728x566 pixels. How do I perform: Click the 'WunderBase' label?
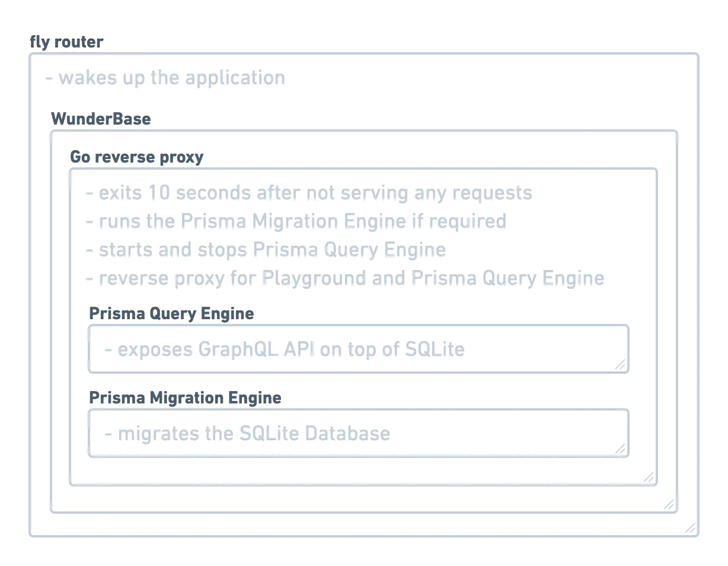[x=101, y=119]
